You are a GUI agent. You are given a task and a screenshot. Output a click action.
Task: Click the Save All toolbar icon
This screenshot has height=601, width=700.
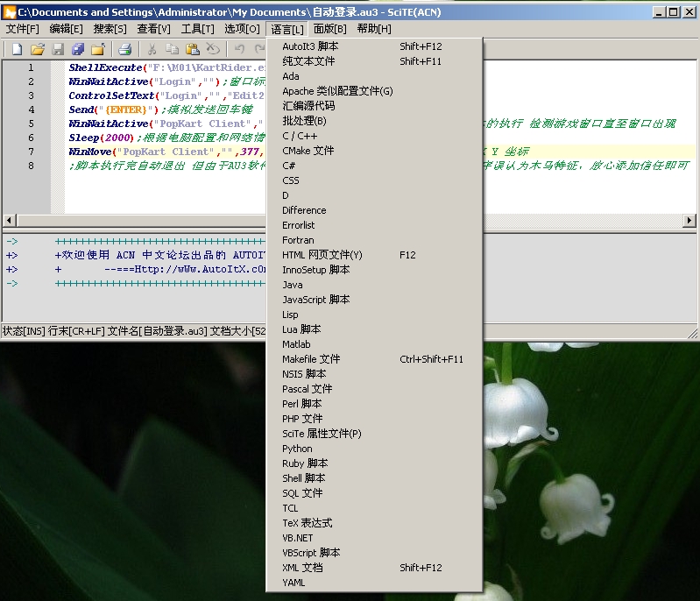[x=78, y=49]
